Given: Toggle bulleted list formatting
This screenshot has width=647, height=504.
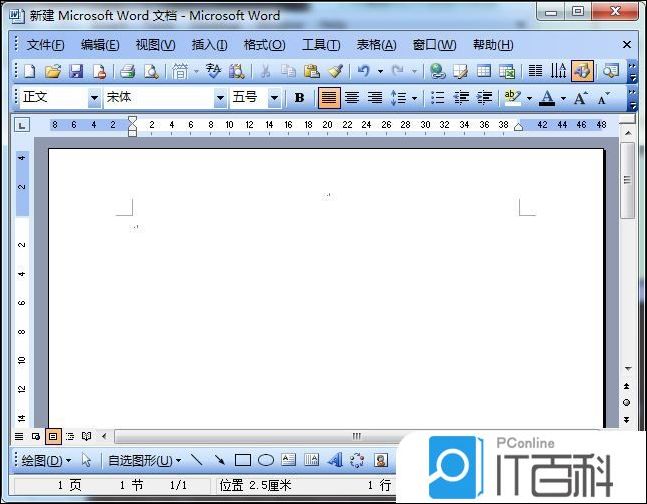Looking at the screenshot, I should point(437,97).
